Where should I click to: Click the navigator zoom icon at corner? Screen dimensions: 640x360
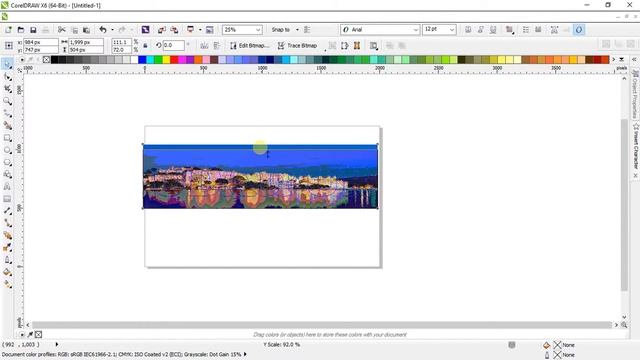pyautogui.click(x=624, y=325)
